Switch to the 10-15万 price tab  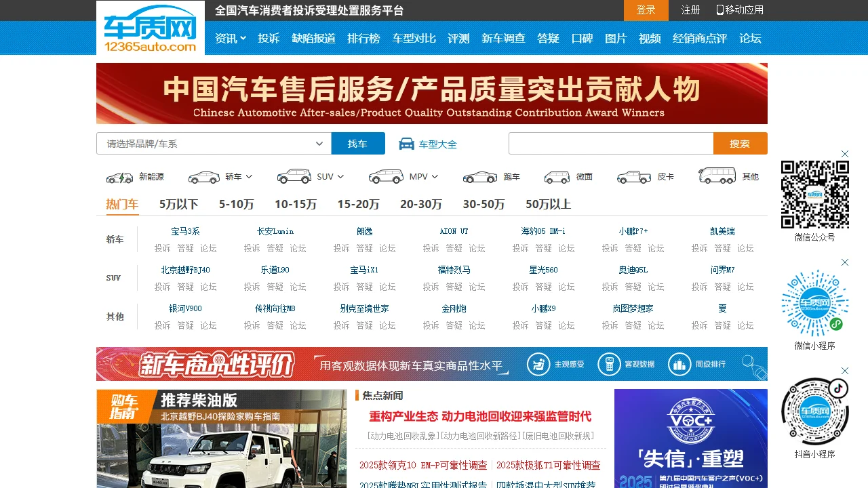[296, 204]
